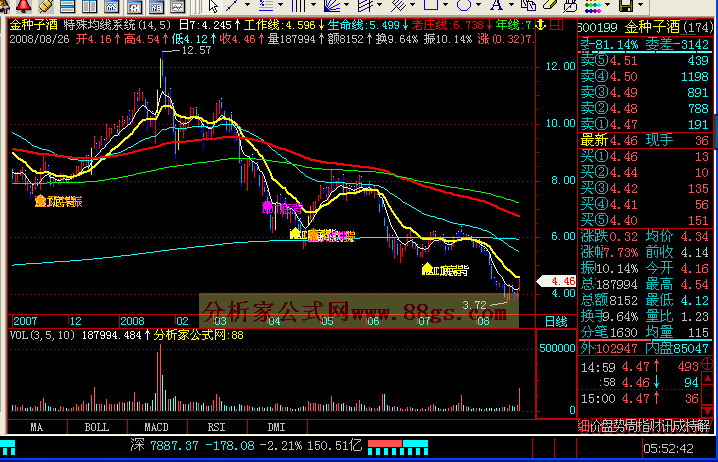Select the vertical cycle lines tool

pos(298,5)
